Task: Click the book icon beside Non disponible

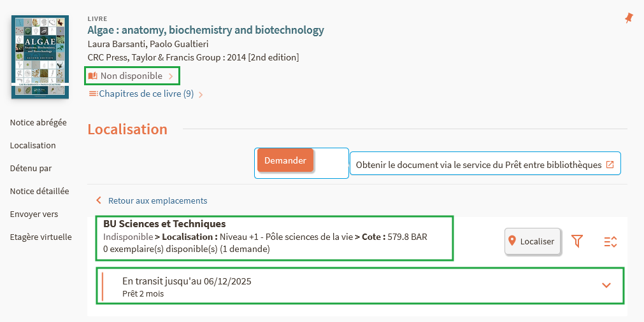Action: point(93,76)
